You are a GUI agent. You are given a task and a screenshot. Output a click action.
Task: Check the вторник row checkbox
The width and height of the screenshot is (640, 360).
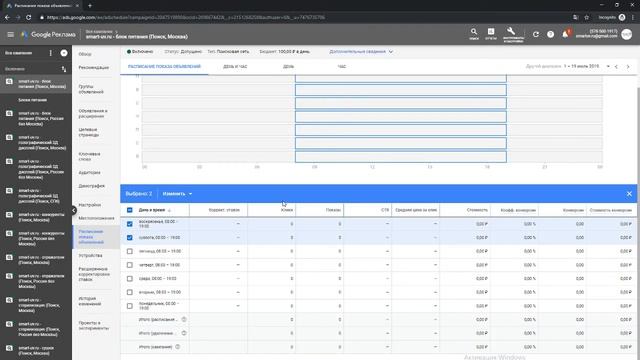[130, 292]
